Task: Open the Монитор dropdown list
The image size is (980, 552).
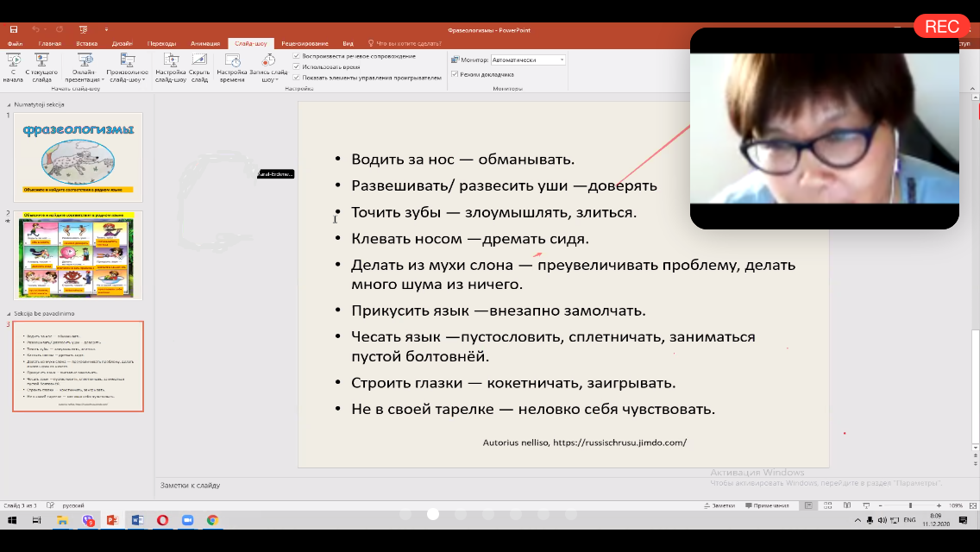Action: (562, 60)
